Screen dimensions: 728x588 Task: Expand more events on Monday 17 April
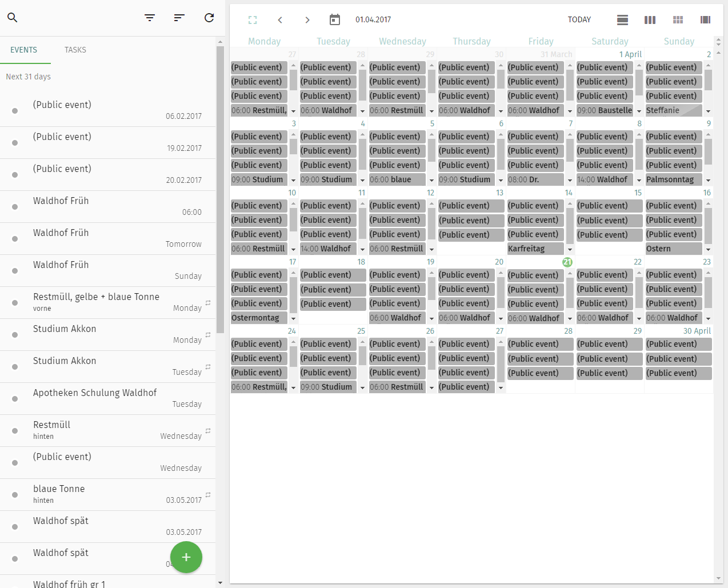(x=293, y=319)
